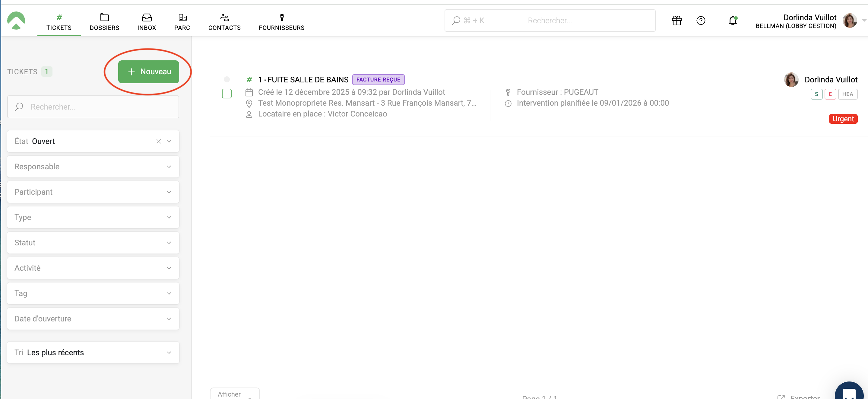Screen dimensions: 868x399
Task: Open the gift icon in header
Action: tap(676, 21)
